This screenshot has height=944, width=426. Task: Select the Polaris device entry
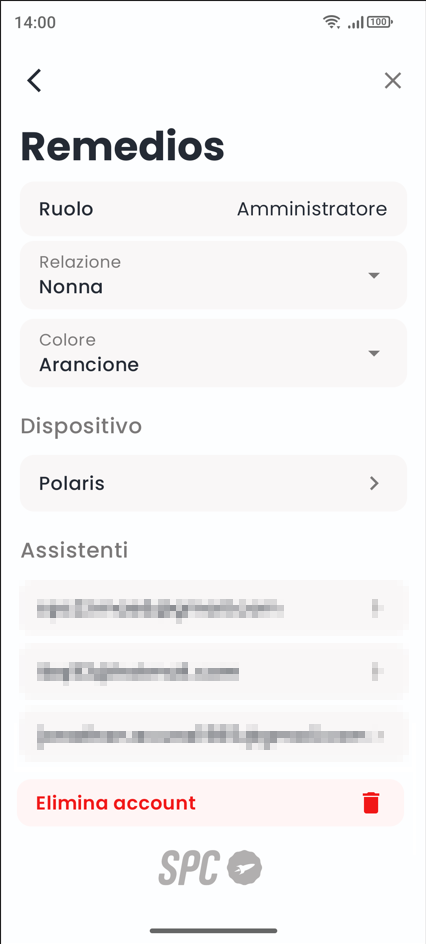213,483
